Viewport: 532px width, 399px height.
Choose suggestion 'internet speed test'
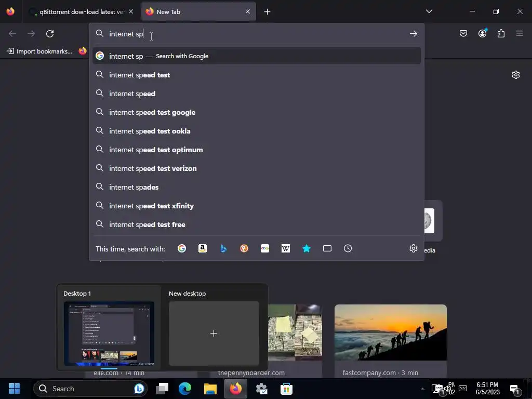coord(257,75)
